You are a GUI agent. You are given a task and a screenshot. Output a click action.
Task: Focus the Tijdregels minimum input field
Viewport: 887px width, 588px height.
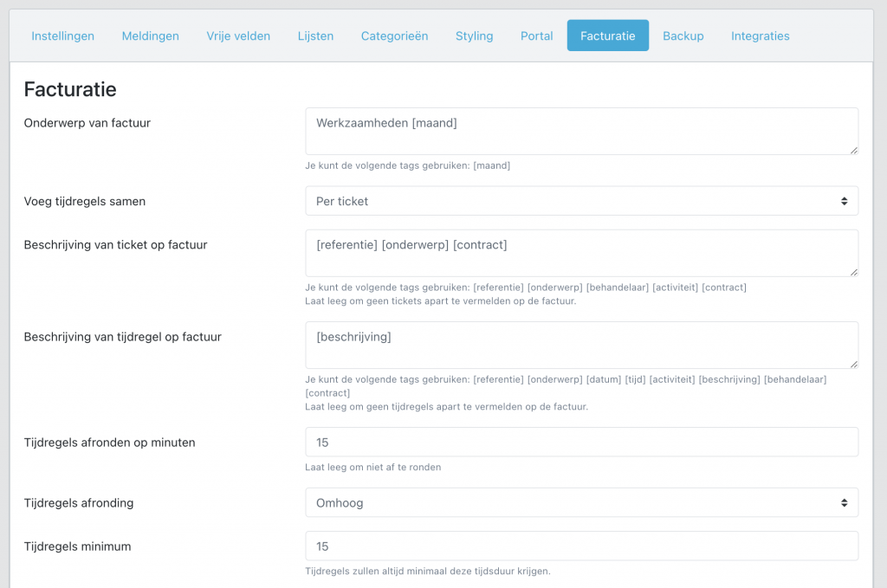[581, 546]
